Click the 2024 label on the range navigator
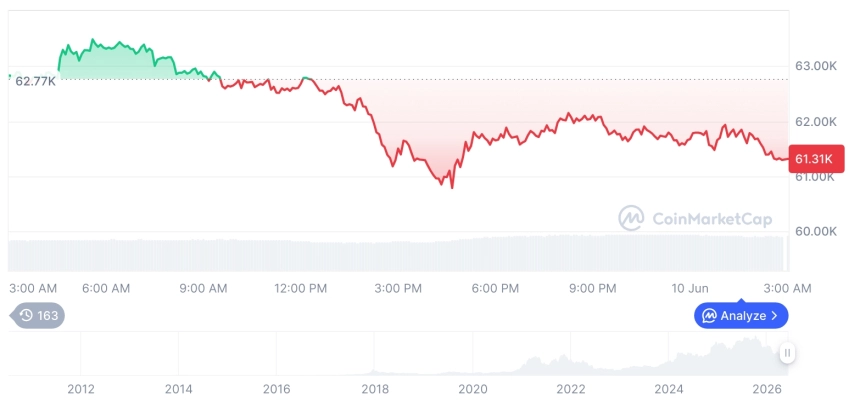 [x=669, y=389]
